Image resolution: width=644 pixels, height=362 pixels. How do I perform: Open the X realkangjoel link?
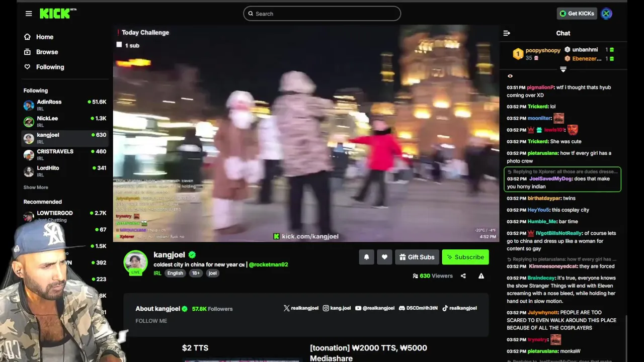[x=301, y=308]
